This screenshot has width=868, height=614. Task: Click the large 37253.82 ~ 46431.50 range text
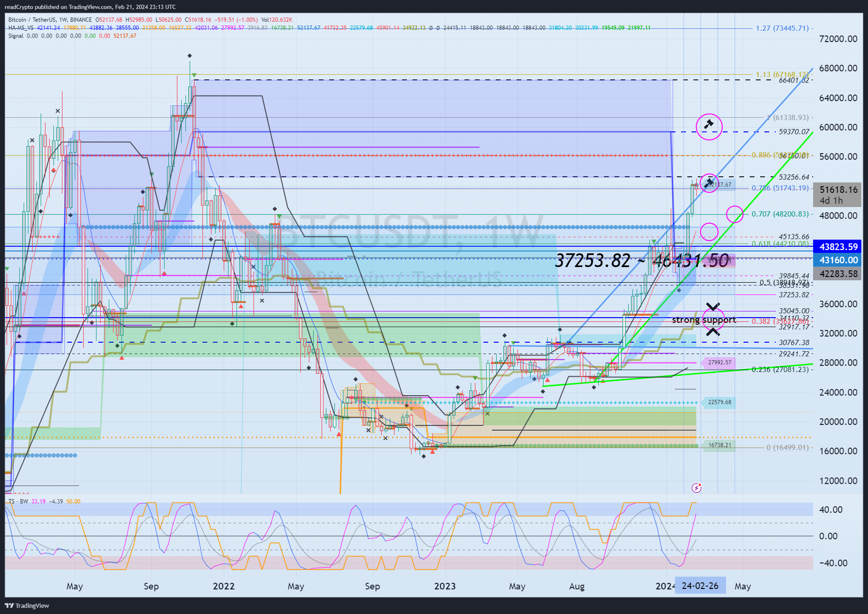(x=641, y=260)
